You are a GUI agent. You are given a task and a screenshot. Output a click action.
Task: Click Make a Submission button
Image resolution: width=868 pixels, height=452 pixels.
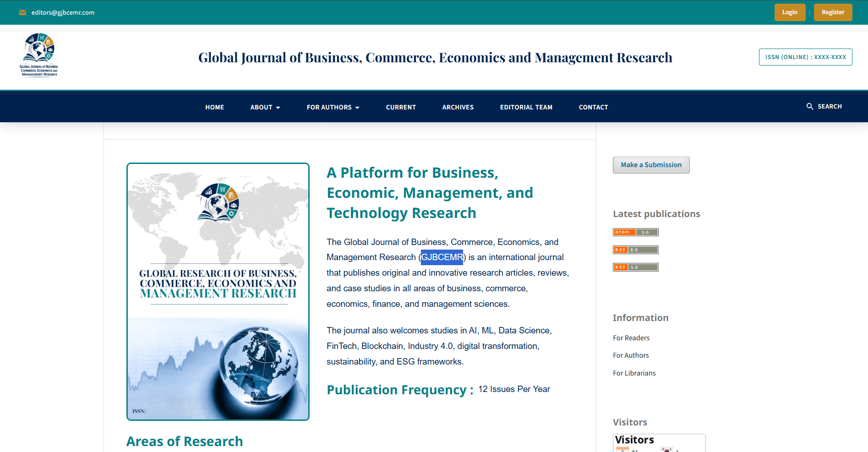[x=651, y=165]
